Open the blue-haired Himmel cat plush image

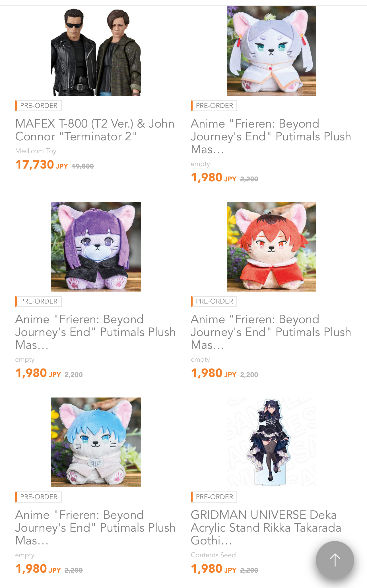pyautogui.click(x=96, y=442)
